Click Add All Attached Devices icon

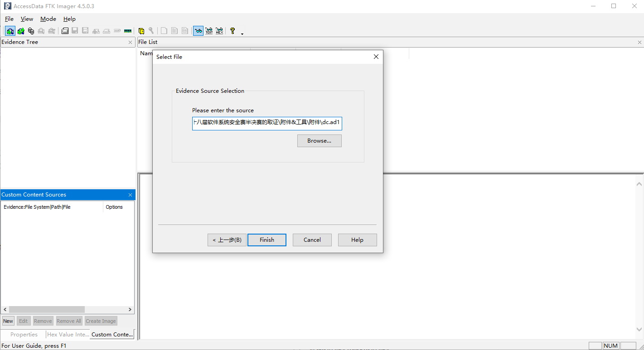21,31
